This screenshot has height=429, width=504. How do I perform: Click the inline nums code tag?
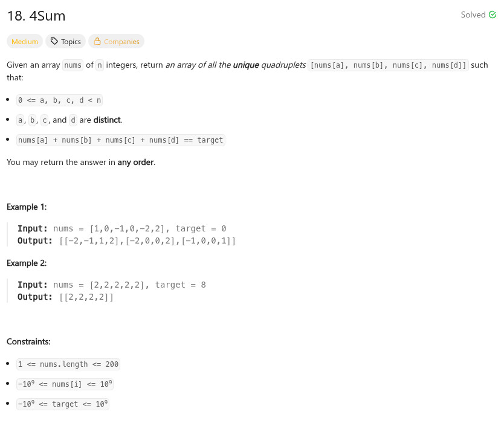point(73,65)
